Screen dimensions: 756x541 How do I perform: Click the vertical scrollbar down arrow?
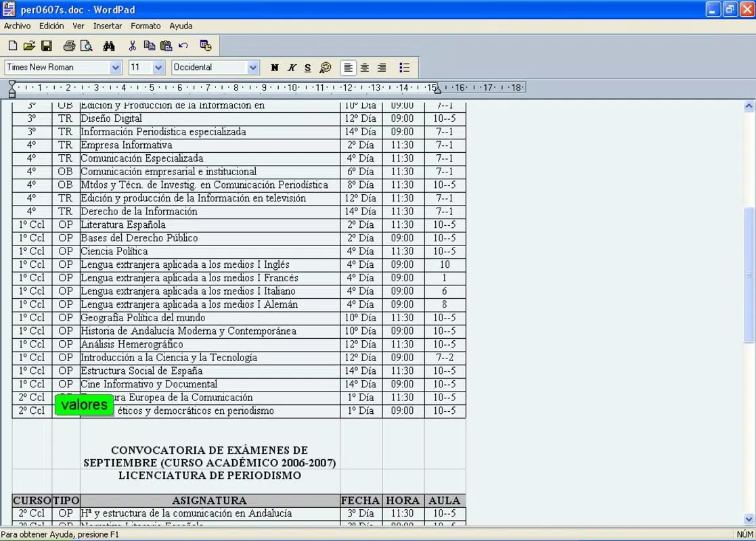[x=749, y=519]
